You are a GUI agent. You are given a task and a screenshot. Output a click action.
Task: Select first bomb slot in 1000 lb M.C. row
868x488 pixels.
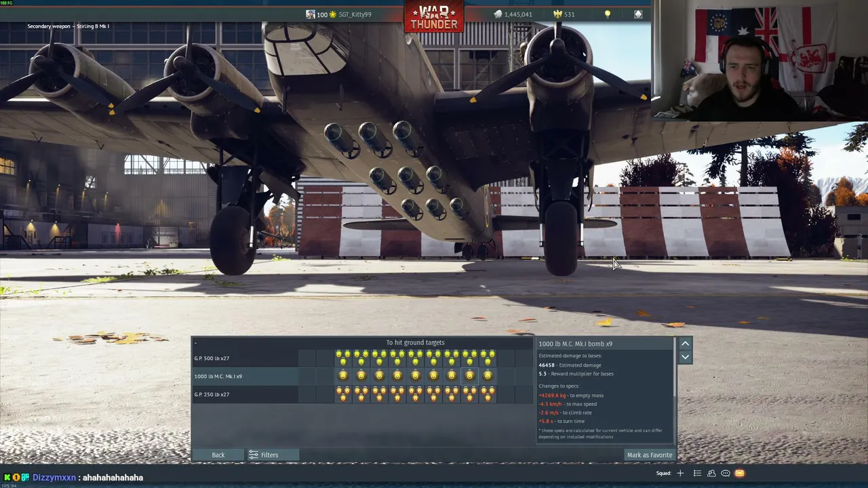click(x=343, y=376)
